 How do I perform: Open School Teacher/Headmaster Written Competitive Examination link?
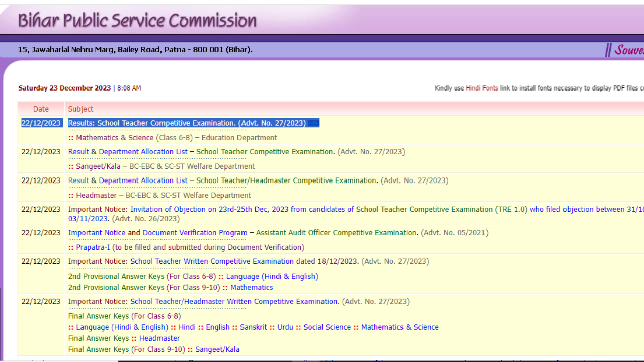(234, 301)
